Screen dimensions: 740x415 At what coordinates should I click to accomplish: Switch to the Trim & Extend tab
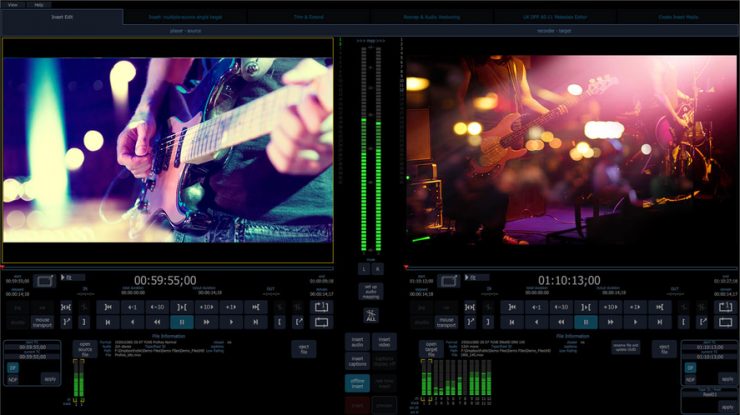[309, 17]
